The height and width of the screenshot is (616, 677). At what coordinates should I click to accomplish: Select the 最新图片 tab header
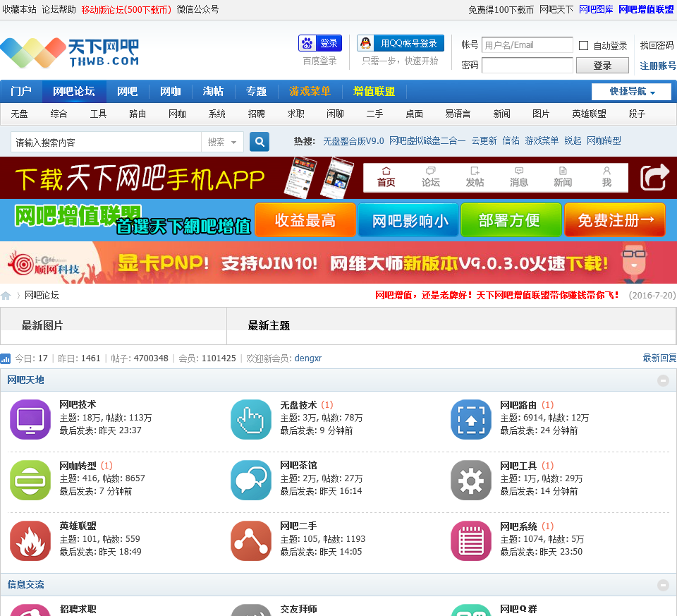[x=42, y=325]
